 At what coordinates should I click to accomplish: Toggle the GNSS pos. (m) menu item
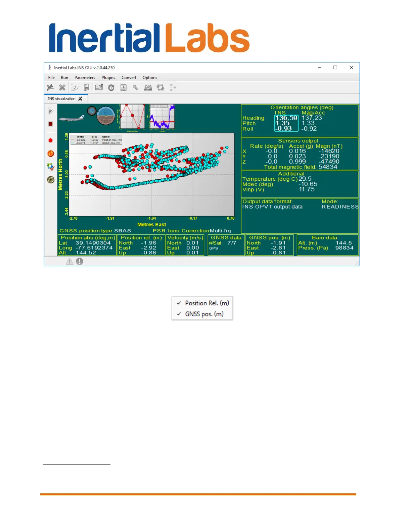202,314
